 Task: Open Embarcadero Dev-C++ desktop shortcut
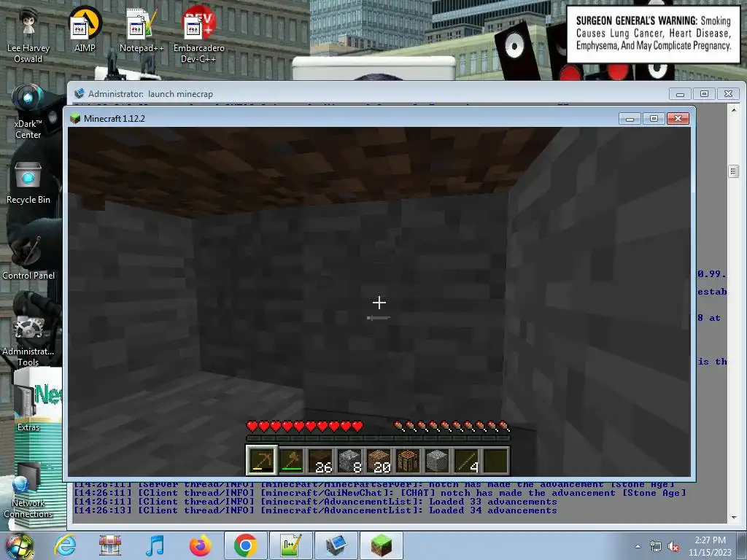point(198,35)
